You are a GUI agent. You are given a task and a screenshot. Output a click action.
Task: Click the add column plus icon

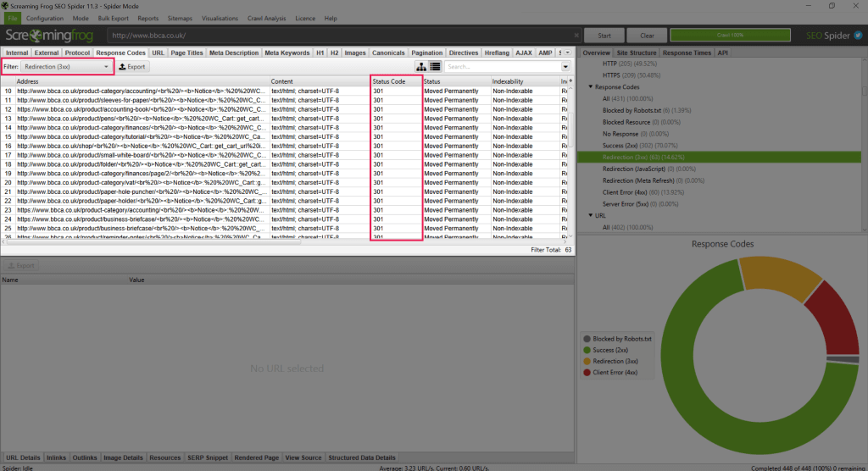[570, 80]
